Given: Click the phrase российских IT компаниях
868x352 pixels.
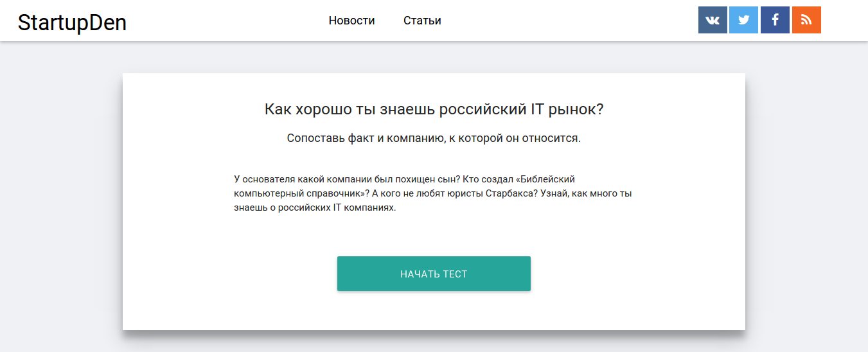Looking at the screenshot, I should coord(337,208).
